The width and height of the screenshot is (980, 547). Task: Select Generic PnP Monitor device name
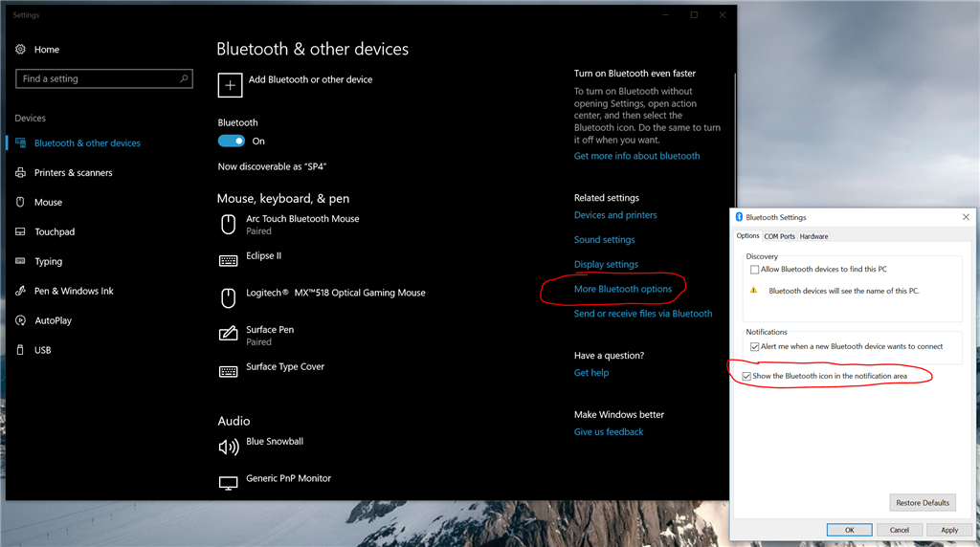pos(288,478)
